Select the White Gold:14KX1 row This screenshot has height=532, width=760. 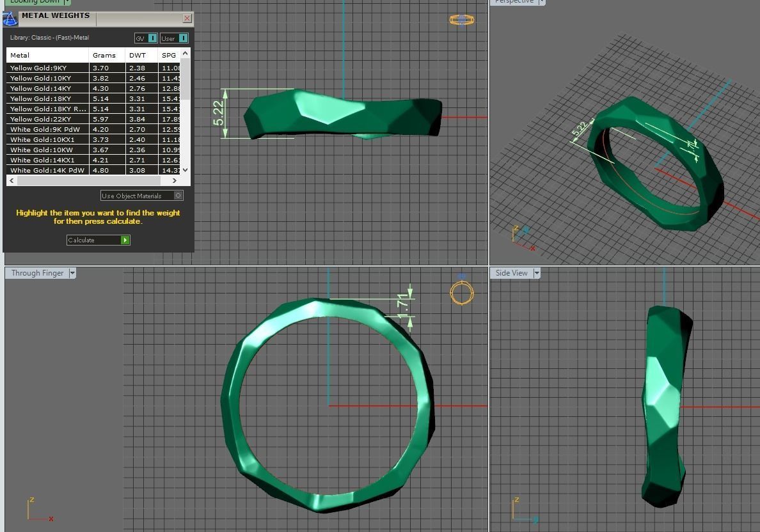pyautogui.click(x=93, y=160)
